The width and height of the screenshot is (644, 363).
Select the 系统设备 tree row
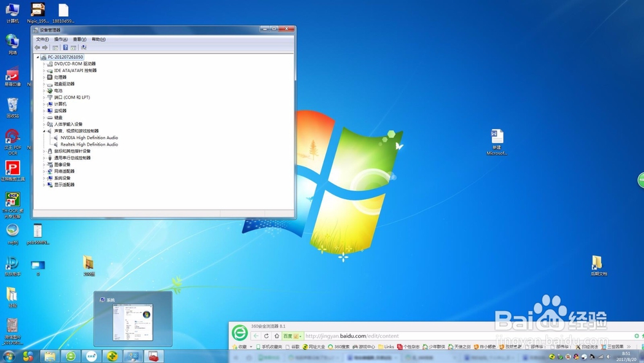(59, 178)
